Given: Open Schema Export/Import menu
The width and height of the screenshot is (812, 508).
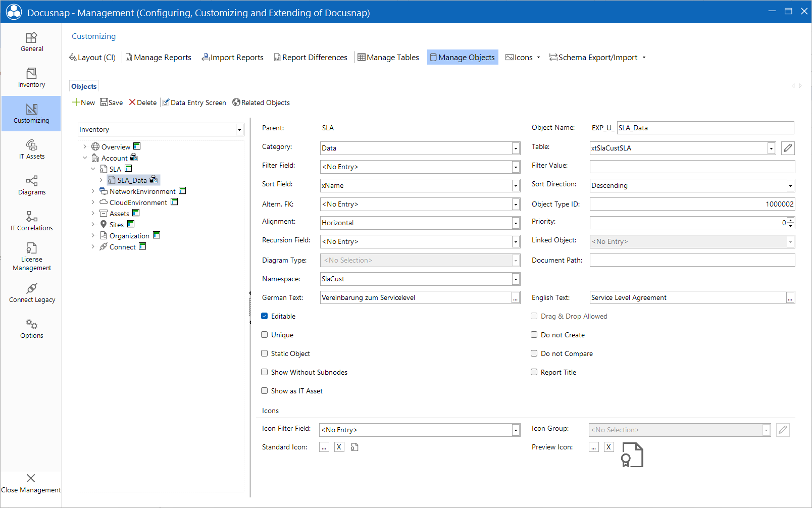Looking at the screenshot, I should 598,58.
